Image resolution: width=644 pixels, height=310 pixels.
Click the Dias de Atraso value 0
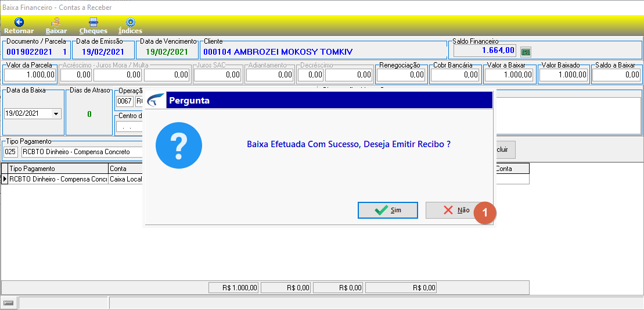(x=89, y=114)
